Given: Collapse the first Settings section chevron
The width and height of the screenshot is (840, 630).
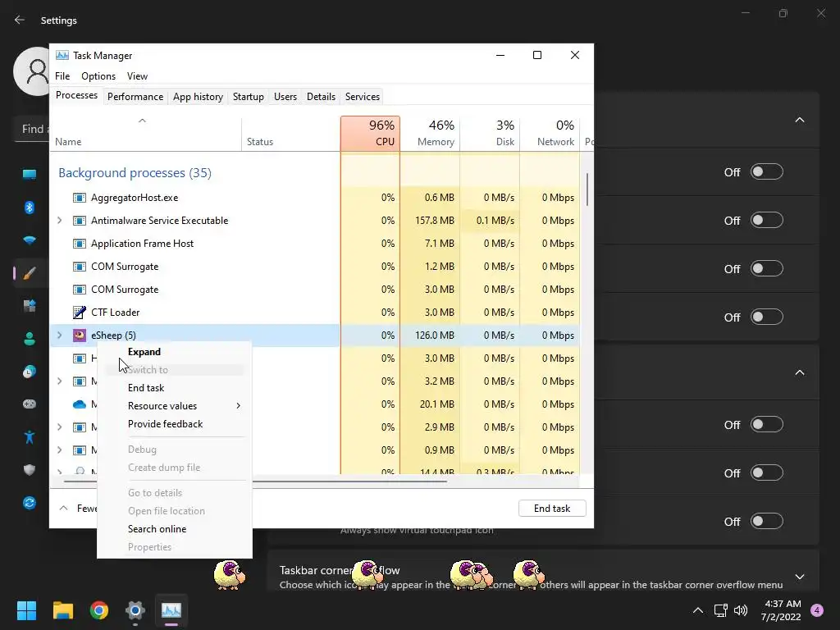Looking at the screenshot, I should pyautogui.click(x=800, y=120).
